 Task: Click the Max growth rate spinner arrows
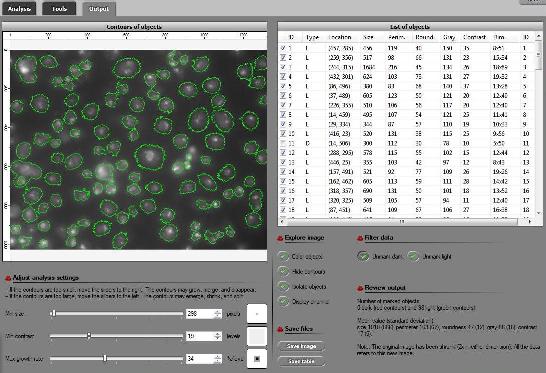pyautogui.click(x=218, y=358)
